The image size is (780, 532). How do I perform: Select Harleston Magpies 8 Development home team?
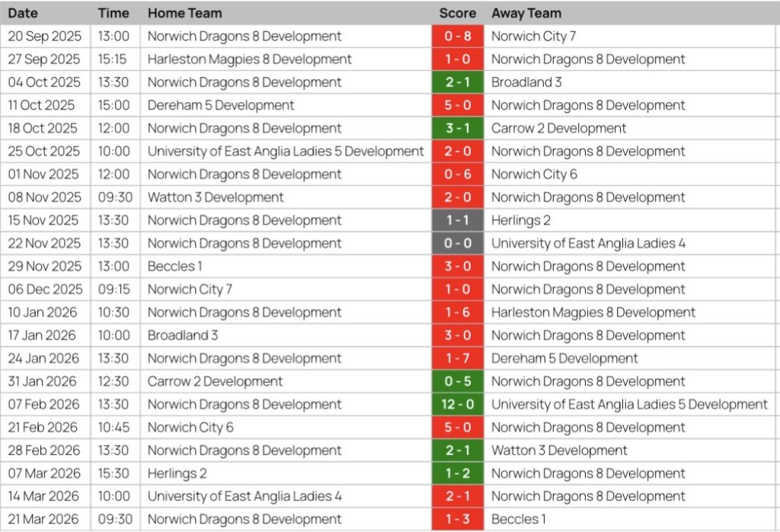click(x=249, y=59)
